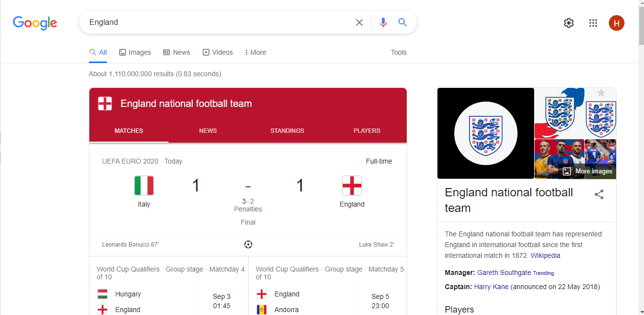The height and width of the screenshot is (315, 644).
Task: Click the football goals icon
Action: [x=248, y=244]
